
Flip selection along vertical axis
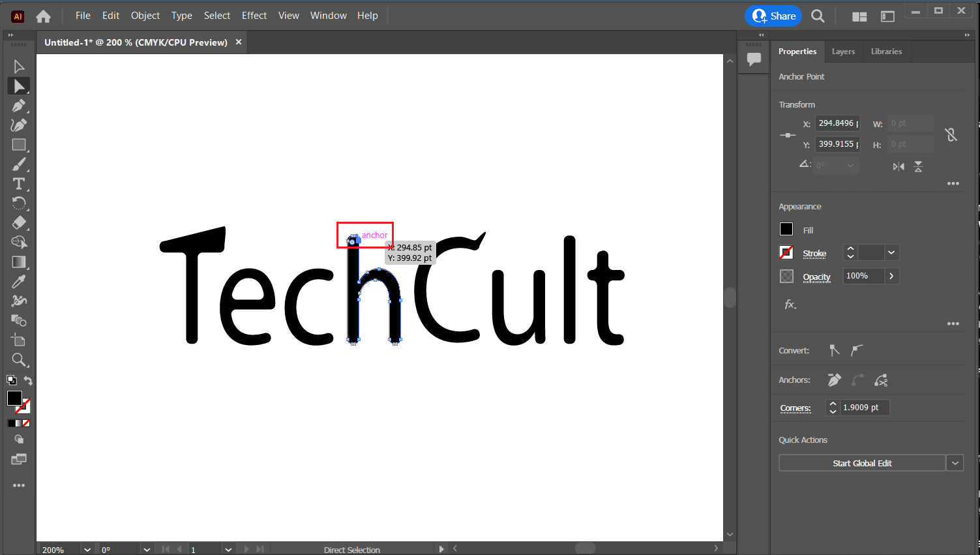click(x=918, y=166)
